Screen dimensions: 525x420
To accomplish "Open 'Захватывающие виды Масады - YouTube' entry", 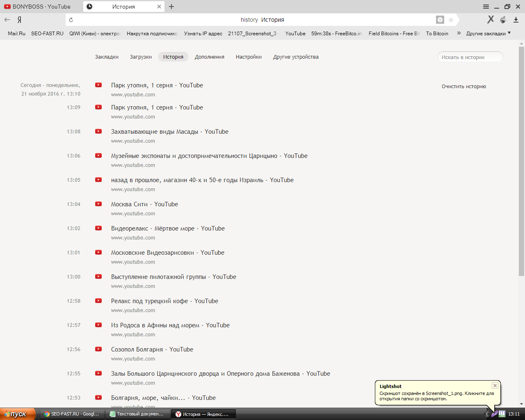I will [170, 132].
